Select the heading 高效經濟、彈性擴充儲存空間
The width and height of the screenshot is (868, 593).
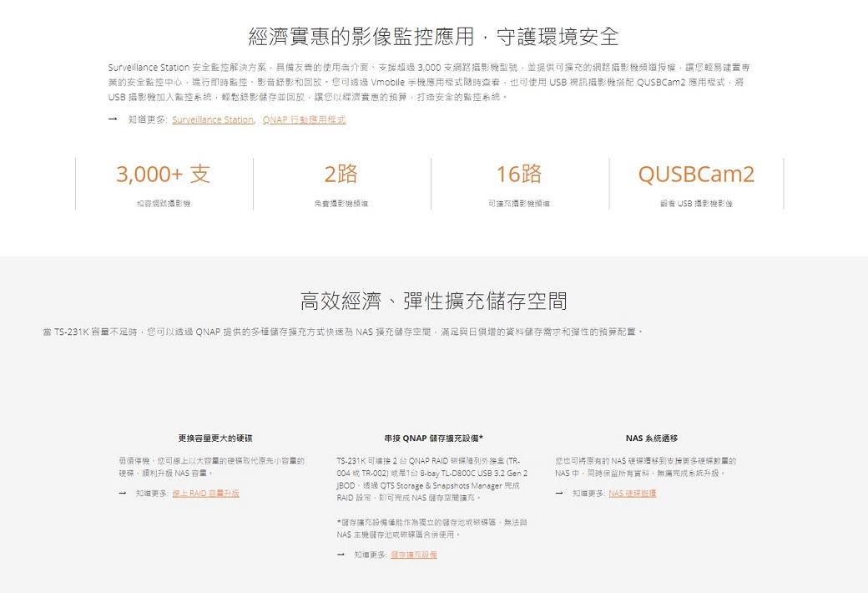tap(433, 301)
